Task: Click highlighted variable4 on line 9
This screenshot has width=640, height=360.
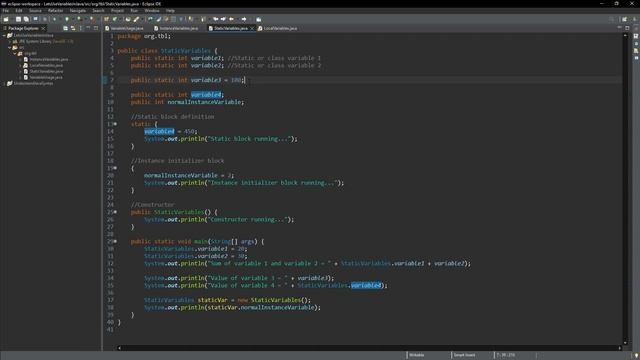Action: pos(206,95)
